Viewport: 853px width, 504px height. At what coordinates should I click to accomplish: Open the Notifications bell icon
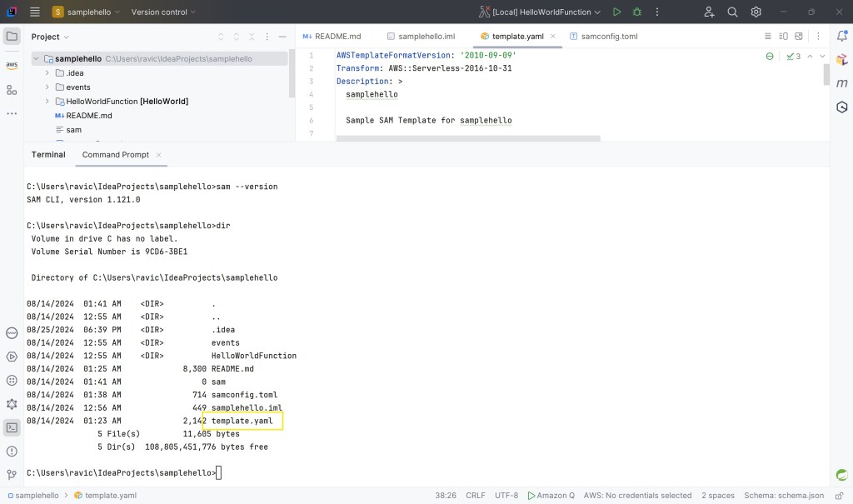(x=841, y=36)
